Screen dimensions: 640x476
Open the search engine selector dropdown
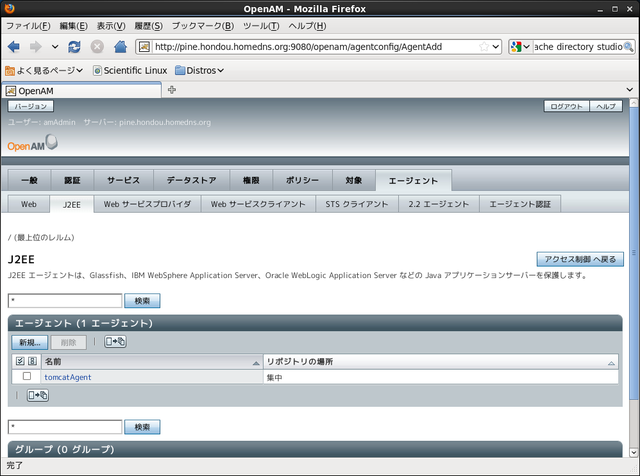pos(520,47)
